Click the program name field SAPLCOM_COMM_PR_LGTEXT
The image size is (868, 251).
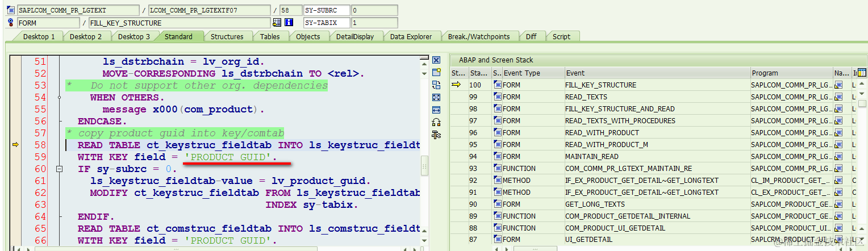point(78,10)
